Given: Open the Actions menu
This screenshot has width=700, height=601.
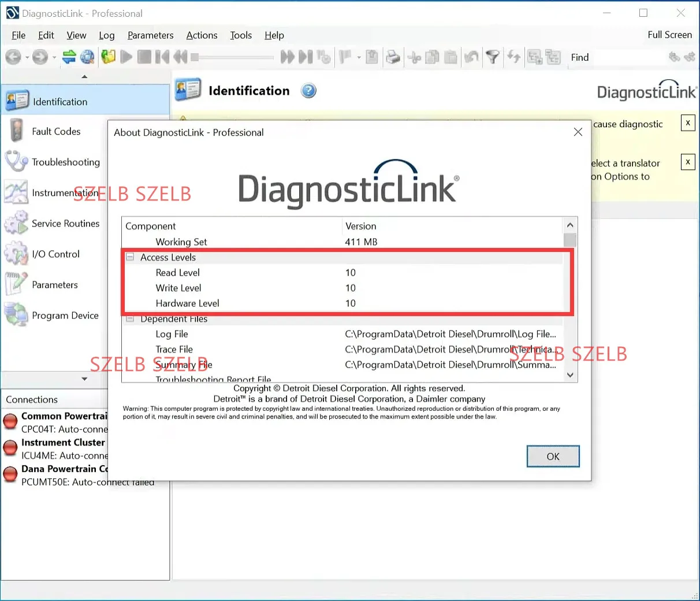Looking at the screenshot, I should click(x=202, y=35).
